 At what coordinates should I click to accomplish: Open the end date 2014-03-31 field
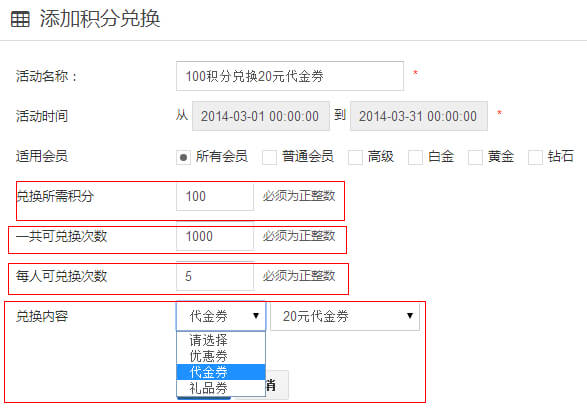419,116
